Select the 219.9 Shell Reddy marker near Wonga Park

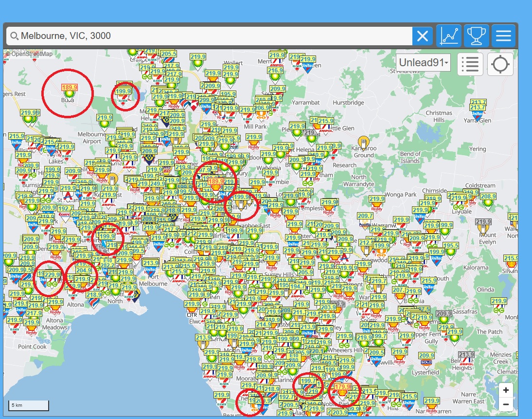[376, 203]
